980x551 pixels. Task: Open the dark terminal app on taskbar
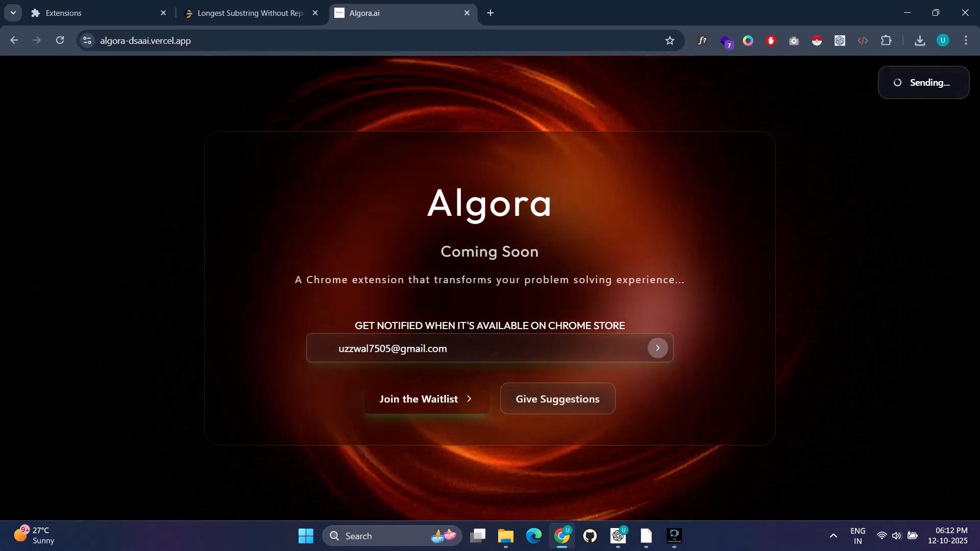674,536
